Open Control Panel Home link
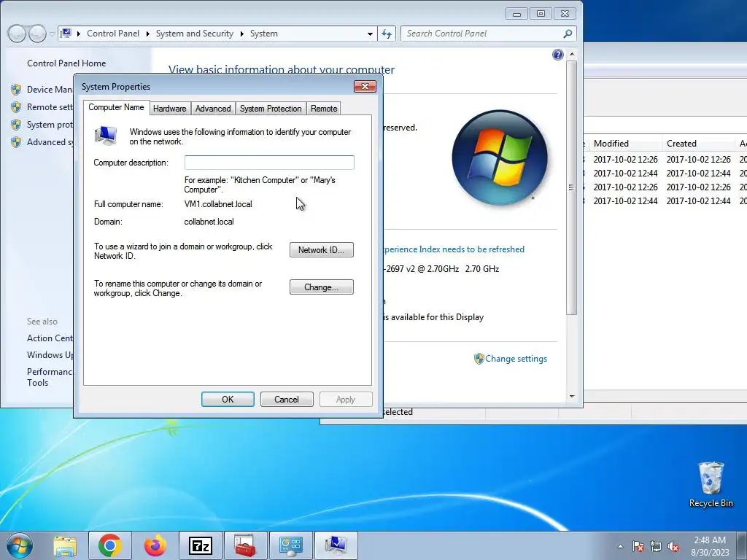 tap(66, 63)
